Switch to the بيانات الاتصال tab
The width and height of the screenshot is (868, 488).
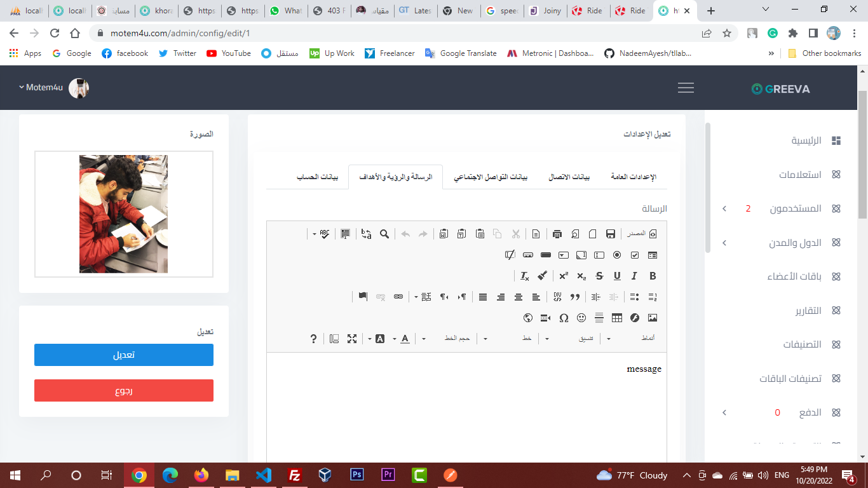pos(569,177)
